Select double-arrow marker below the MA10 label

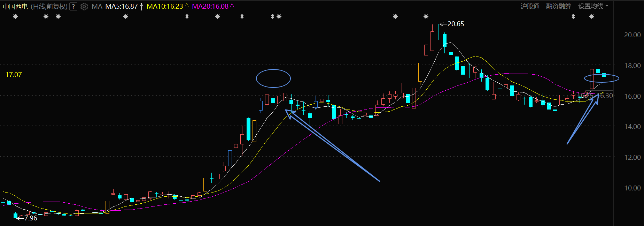187,16
